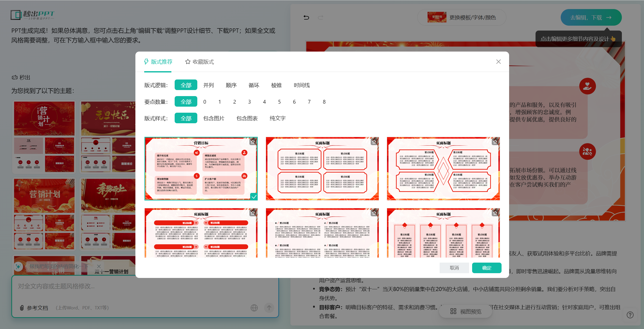The height and width of the screenshot is (329, 644).
Task: Favorite the first 营销目标 layout with star
Action: coord(253,142)
